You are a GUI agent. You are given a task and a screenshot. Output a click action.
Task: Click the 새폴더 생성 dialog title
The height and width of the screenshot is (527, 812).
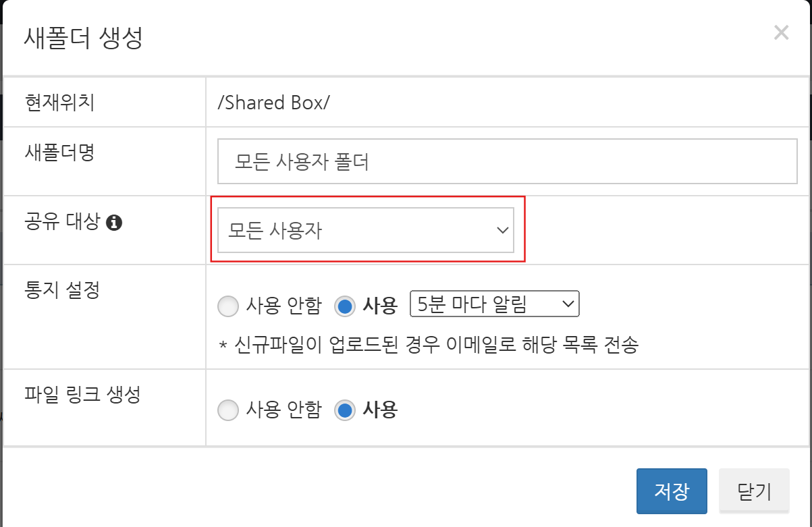83,36
